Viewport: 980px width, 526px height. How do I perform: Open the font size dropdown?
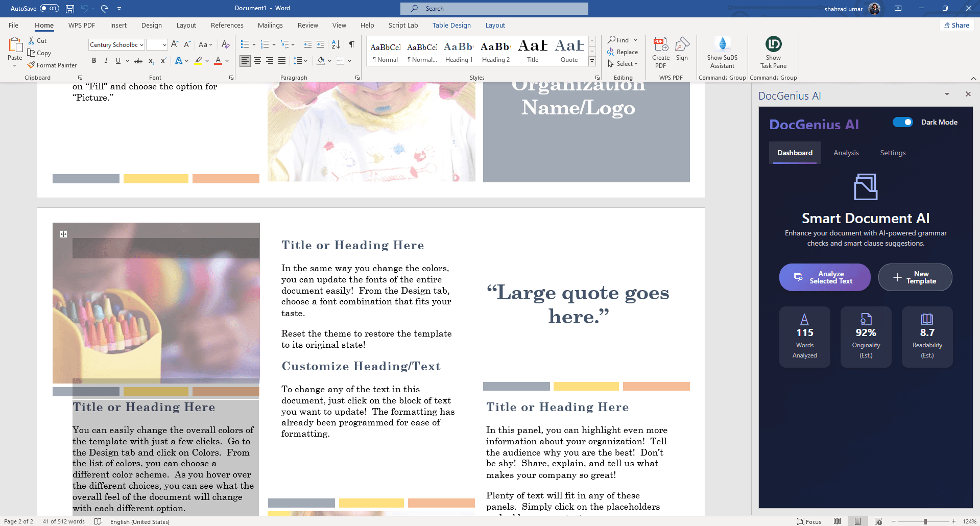164,45
